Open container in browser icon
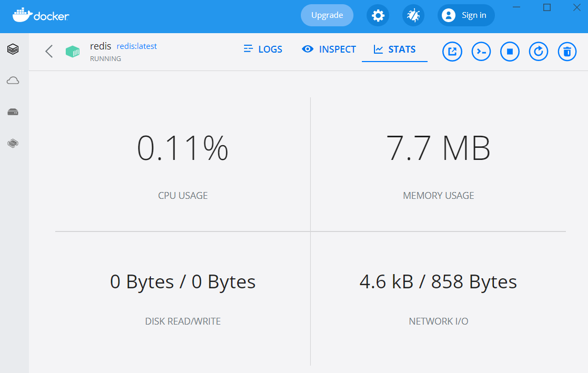The height and width of the screenshot is (373, 588). click(452, 52)
